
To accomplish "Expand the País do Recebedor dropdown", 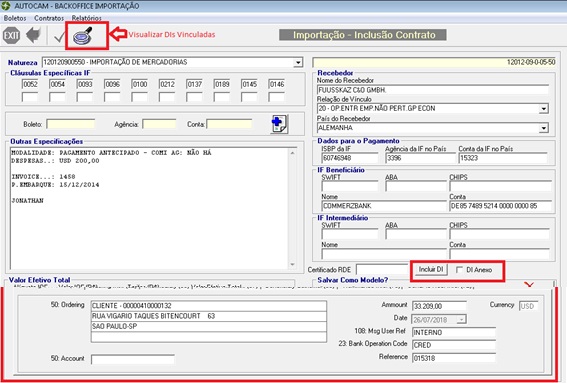I will pos(543,128).
